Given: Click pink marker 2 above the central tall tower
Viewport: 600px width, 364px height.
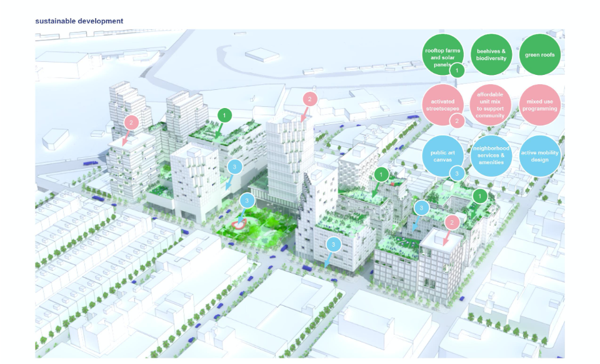Looking at the screenshot, I should [310, 99].
